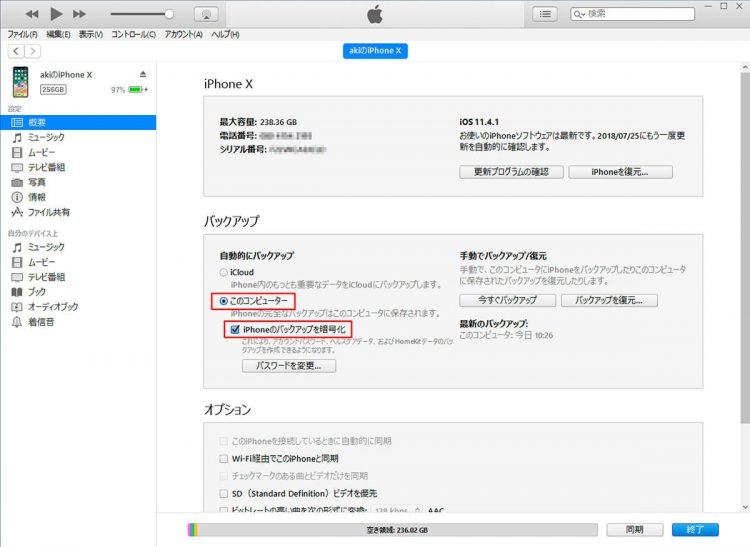The height and width of the screenshot is (547, 750).
Task: Open the list view icon beside search
Action: point(545,14)
